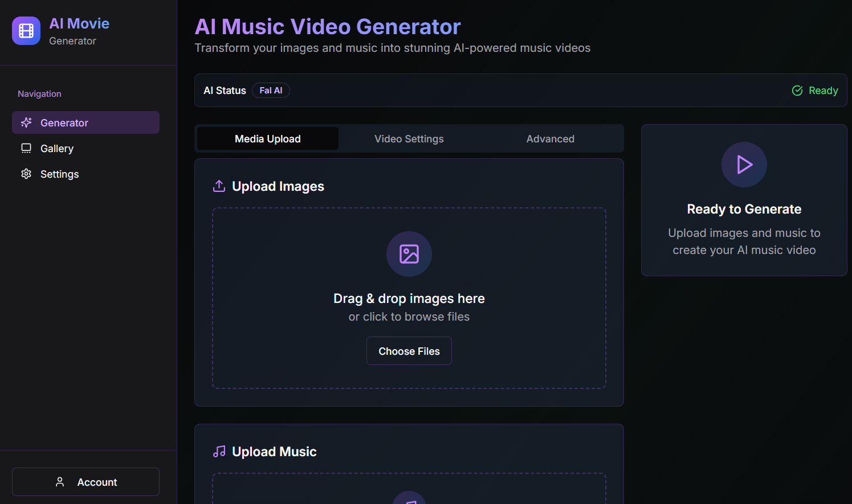Image resolution: width=852 pixels, height=504 pixels.
Task: Click the Gallery icon in navigation
Action: (26, 149)
